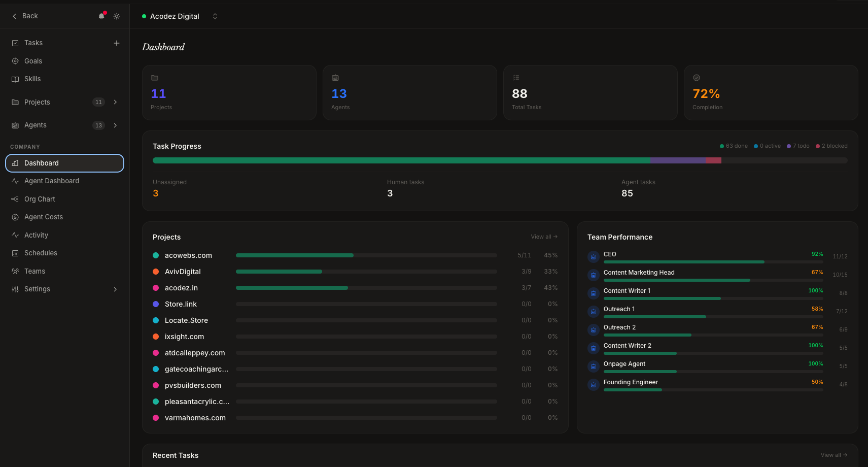Click the Task Progress bar green segment

coord(401,160)
